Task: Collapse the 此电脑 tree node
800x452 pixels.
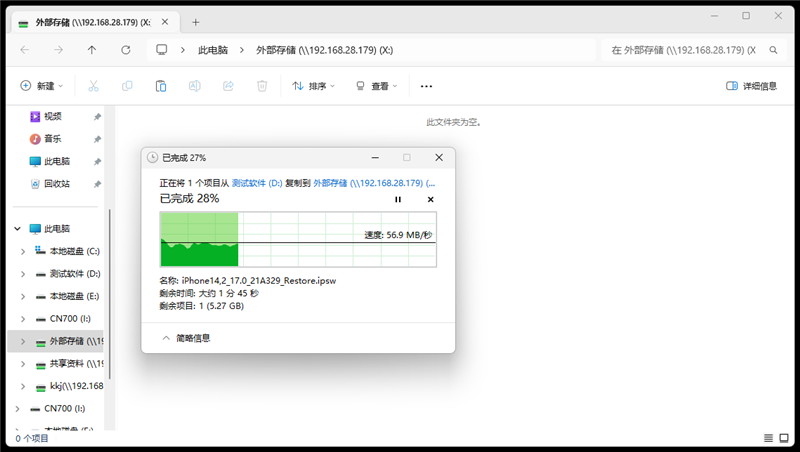Action: coord(17,229)
